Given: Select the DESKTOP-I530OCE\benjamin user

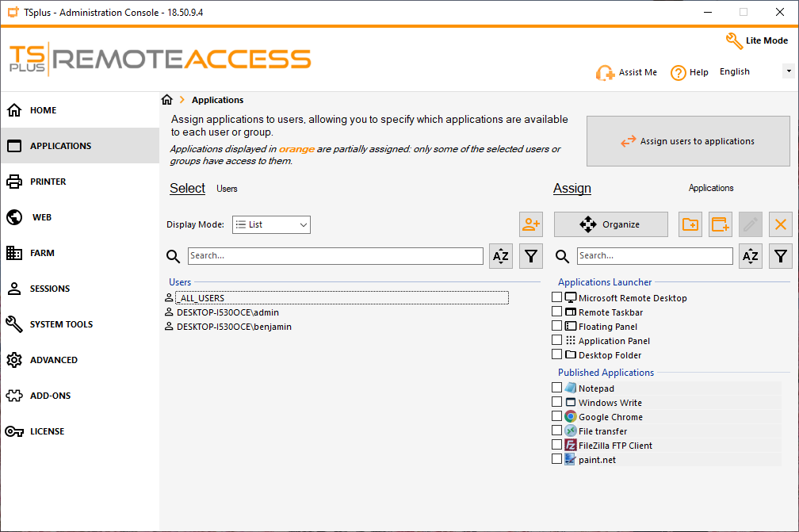Looking at the screenshot, I should [x=234, y=327].
